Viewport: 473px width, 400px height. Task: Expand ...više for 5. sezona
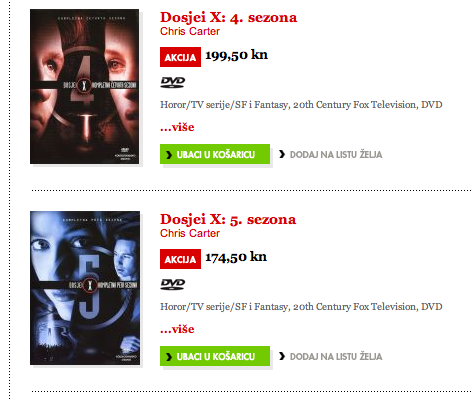coord(177,329)
